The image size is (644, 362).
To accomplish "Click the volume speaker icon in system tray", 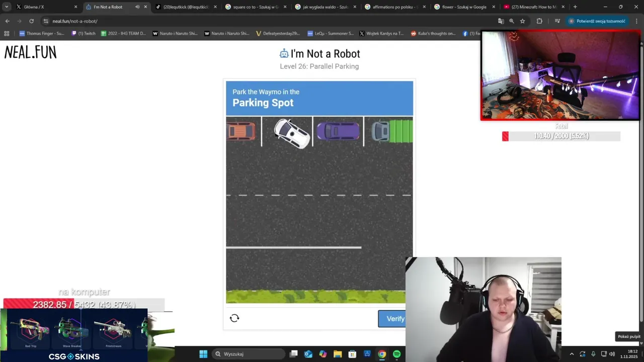I will coord(612,354).
